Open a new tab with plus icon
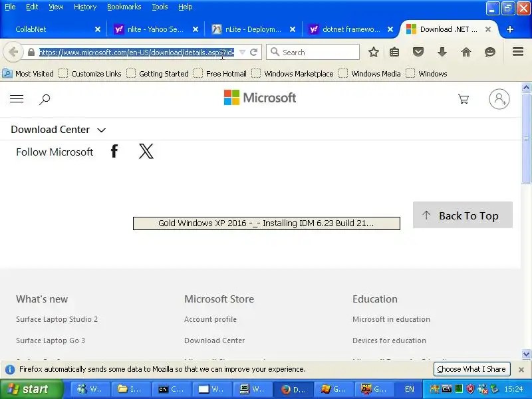 (x=509, y=29)
